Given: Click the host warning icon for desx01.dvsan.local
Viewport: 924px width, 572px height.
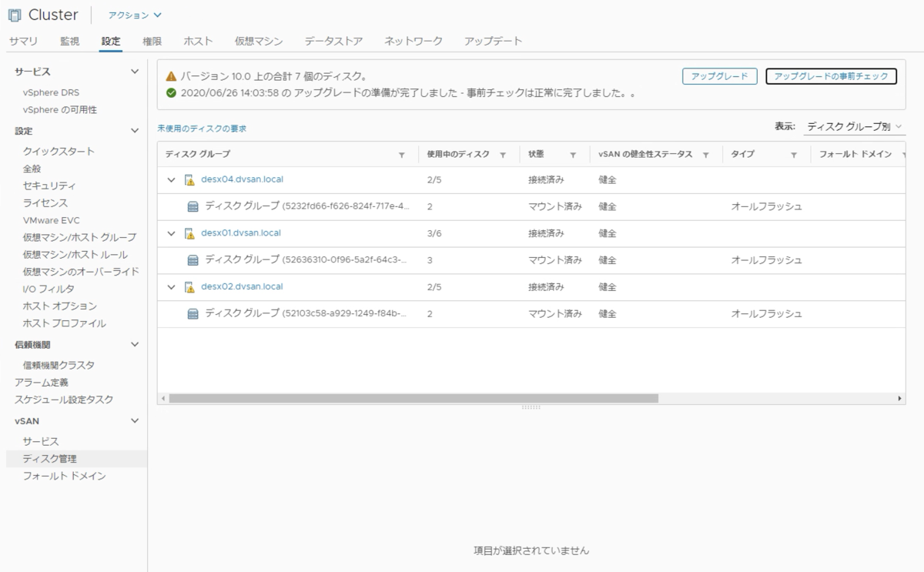Looking at the screenshot, I should coord(189,233).
